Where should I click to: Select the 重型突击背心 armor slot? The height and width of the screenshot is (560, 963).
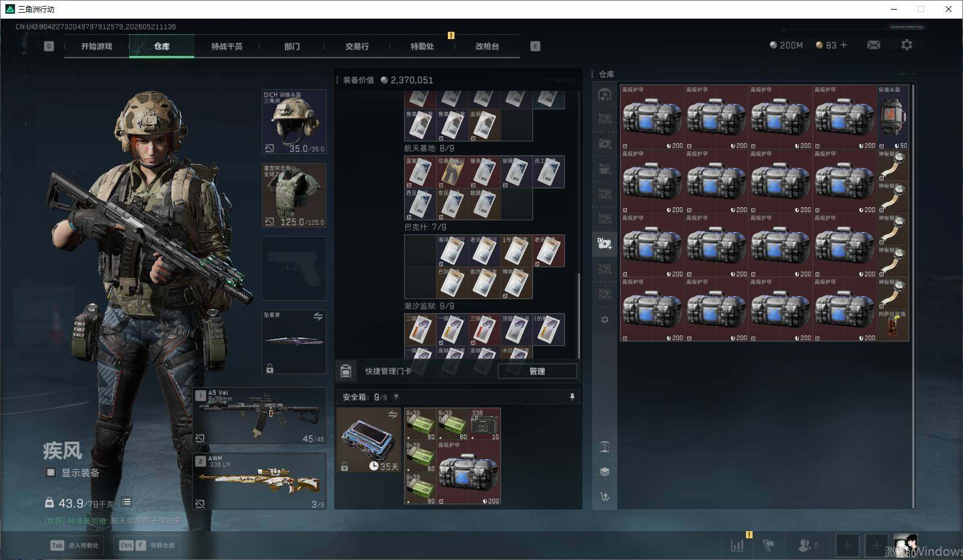[294, 195]
